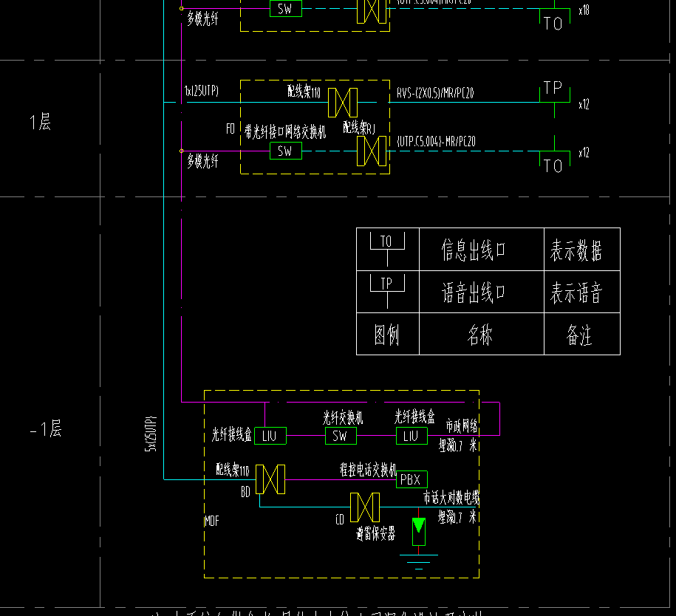Select the LIU box beside left 光纤接线盒 label
The width and height of the screenshot is (676, 616).
point(270,436)
